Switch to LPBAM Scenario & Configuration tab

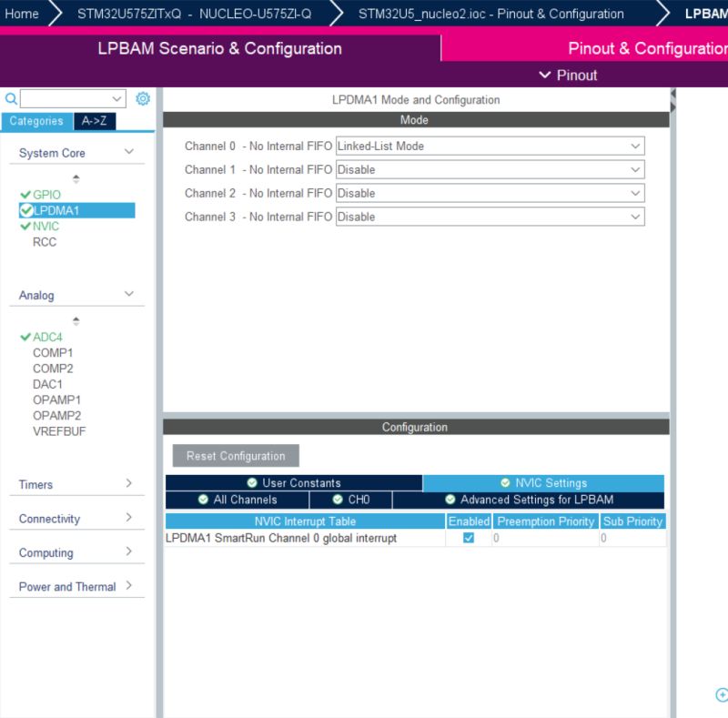tap(219, 48)
